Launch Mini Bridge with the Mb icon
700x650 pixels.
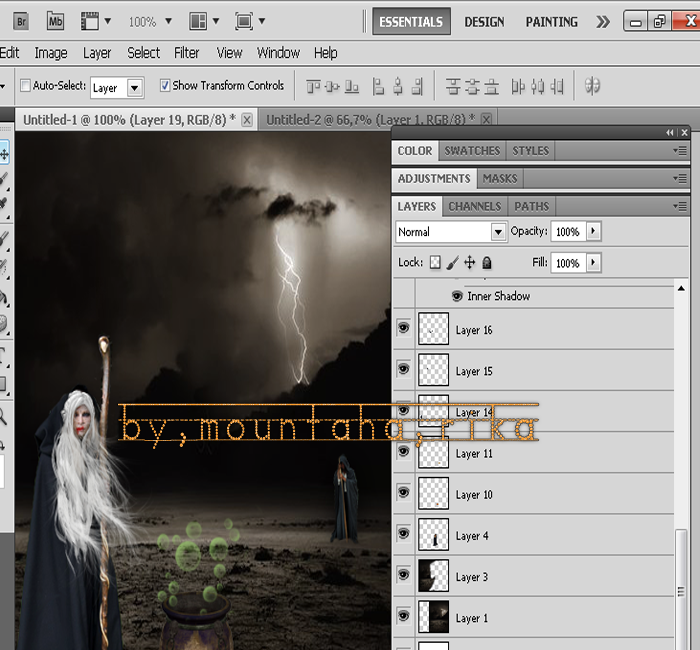(55, 21)
